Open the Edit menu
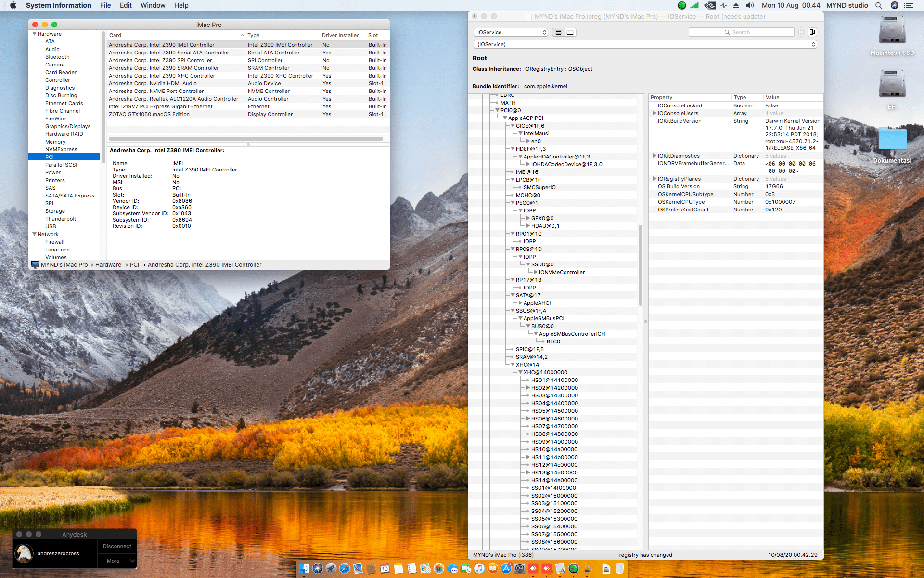The height and width of the screenshot is (578, 924). [x=126, y=5]
